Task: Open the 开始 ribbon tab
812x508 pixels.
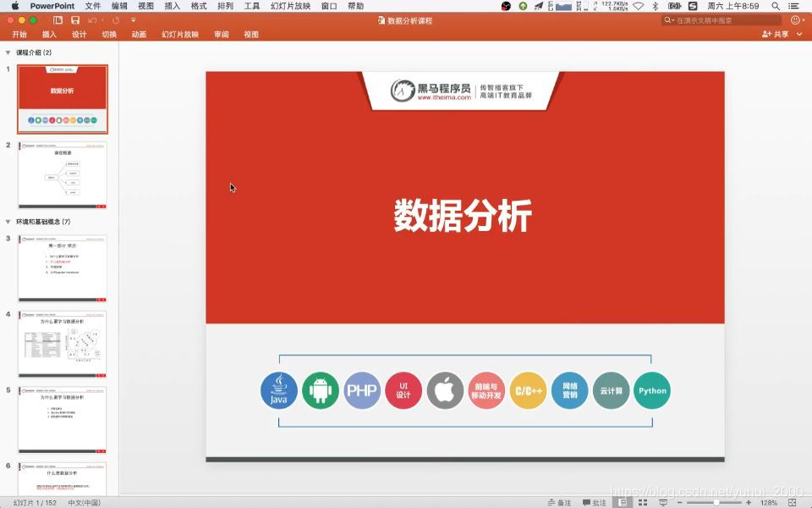Action: tap(19, 34)
